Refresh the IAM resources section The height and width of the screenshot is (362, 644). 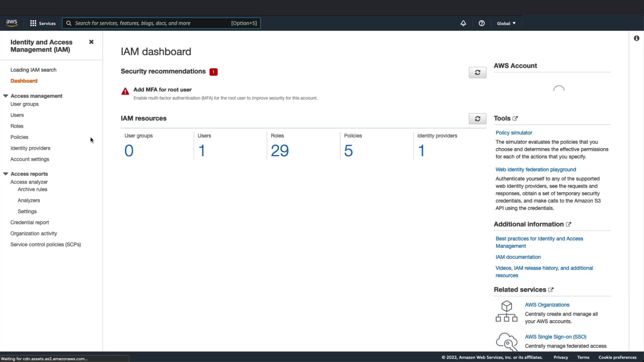477,119
